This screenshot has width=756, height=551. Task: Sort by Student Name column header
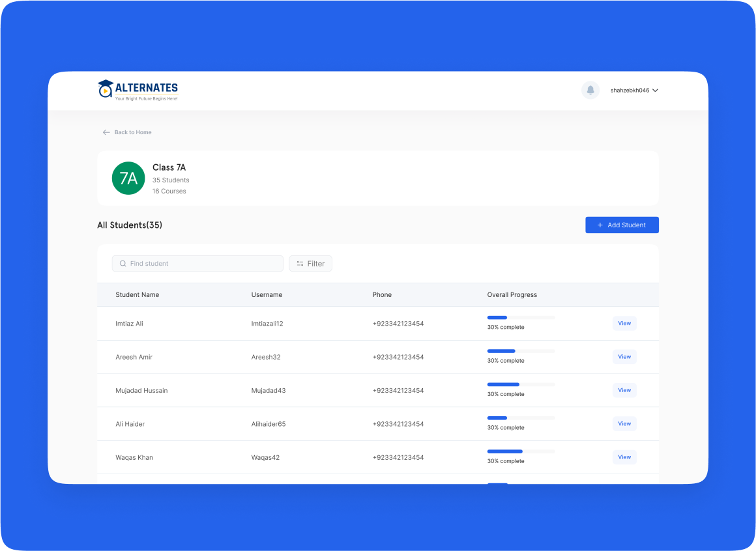pyautogui.click(x=138, y=295)
